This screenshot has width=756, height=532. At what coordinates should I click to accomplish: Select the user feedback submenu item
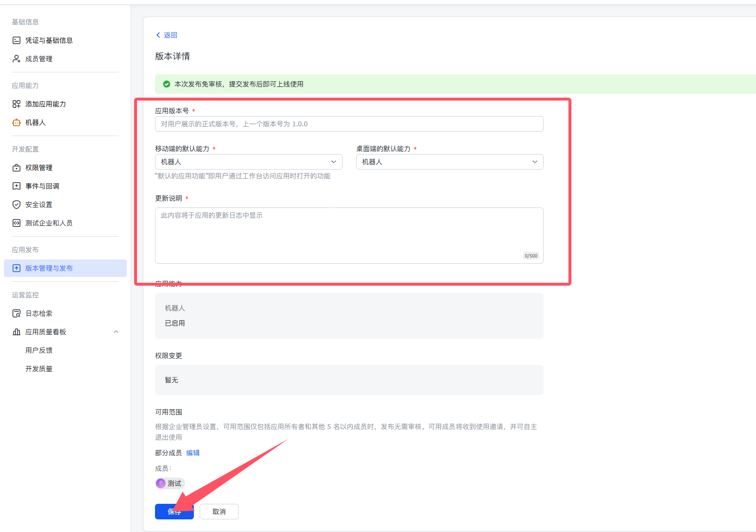point(39,350)
